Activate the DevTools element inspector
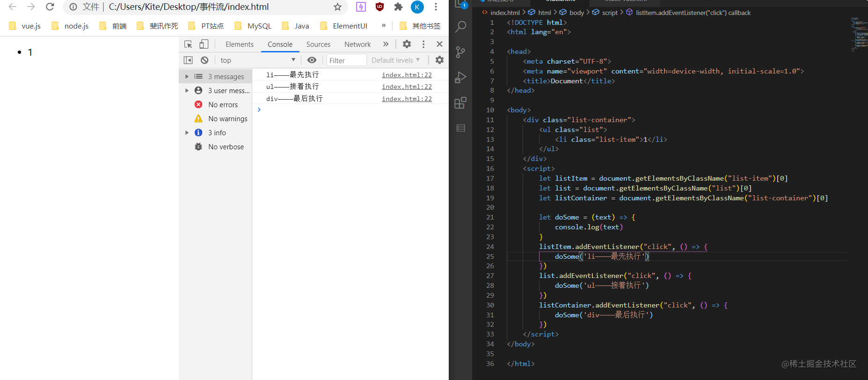Image resolution: width=868 pixels, height=380 pixels. coord(188,44)
